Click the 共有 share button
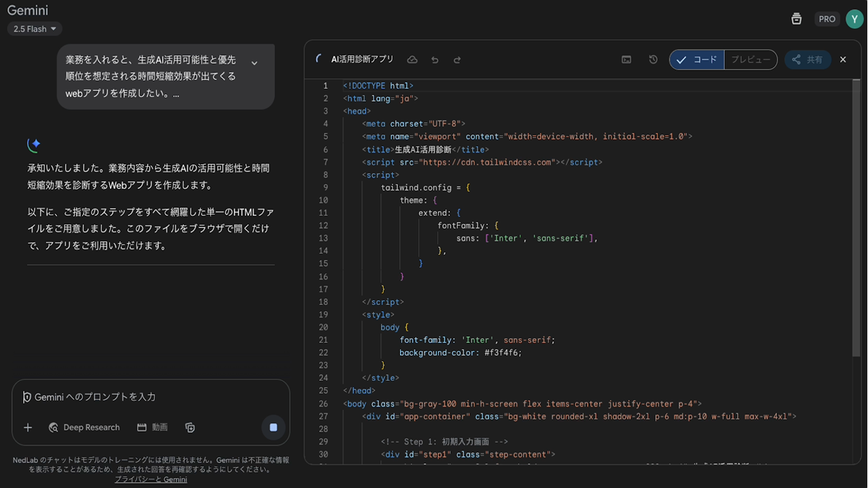 [x=808, y=60]
